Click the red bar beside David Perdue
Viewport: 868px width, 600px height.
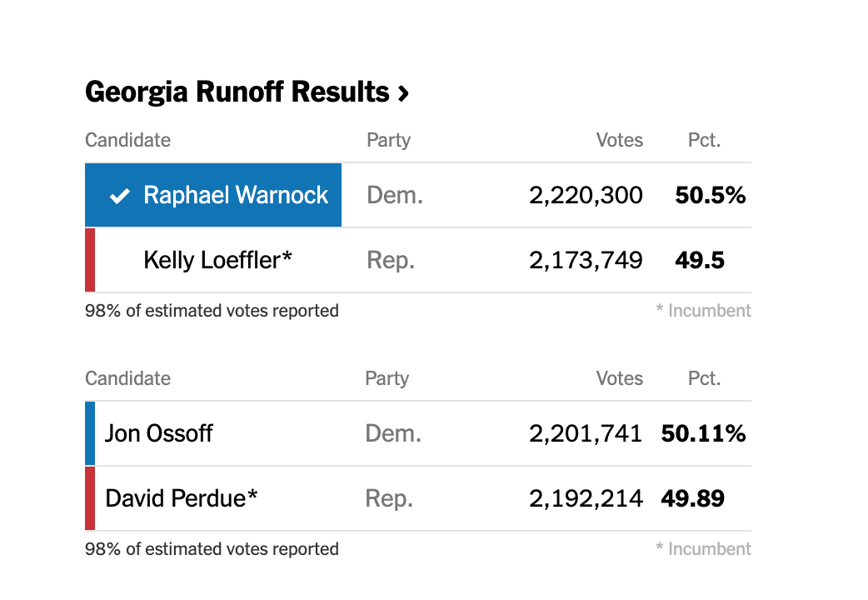(x=90, y=498)
